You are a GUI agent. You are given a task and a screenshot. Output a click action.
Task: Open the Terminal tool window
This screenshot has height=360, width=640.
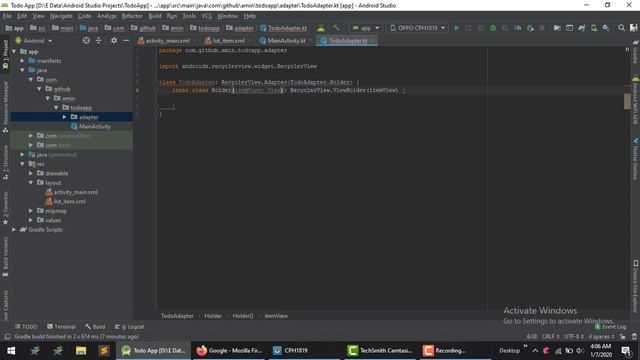pos(62,327)
